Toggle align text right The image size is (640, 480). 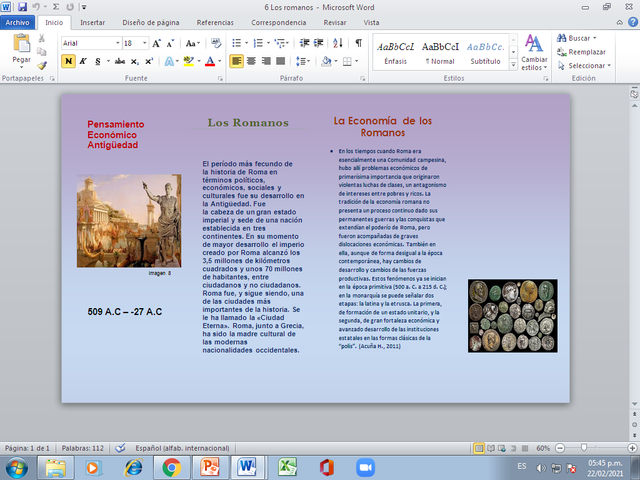pos(266,61)
